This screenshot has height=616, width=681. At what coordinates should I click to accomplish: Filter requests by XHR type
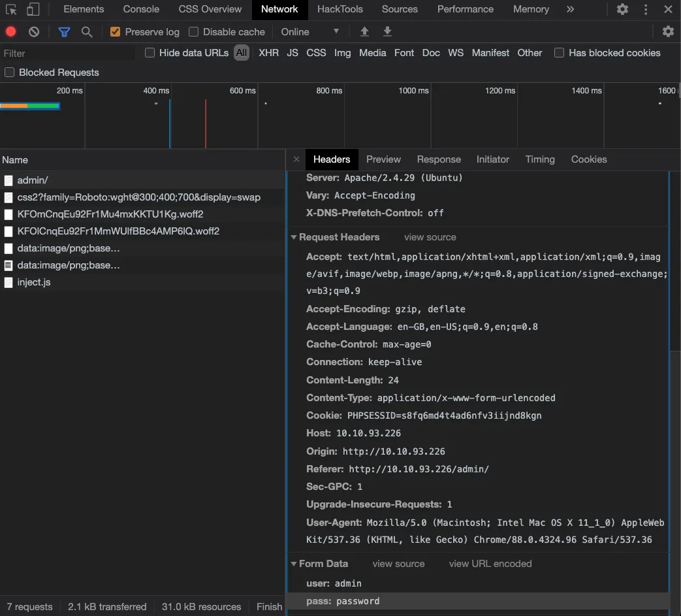pos(268,53)
